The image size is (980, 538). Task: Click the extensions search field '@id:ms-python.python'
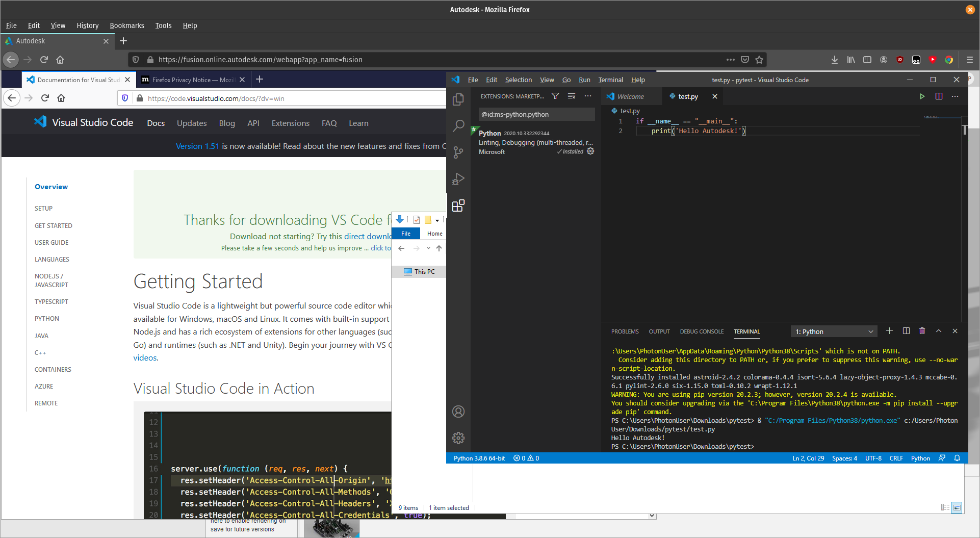tap(536, 114)
